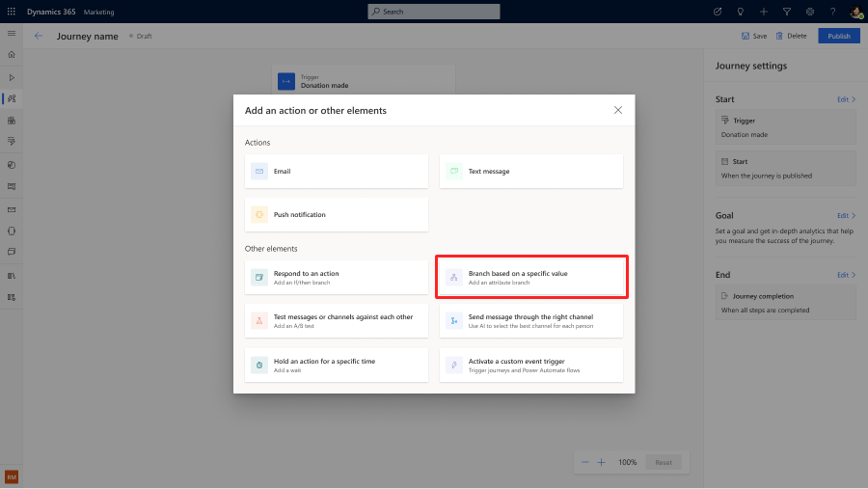Choose Activate a custom event trigger
This screenshot has height=489, width=868.
tap(530, 365)
